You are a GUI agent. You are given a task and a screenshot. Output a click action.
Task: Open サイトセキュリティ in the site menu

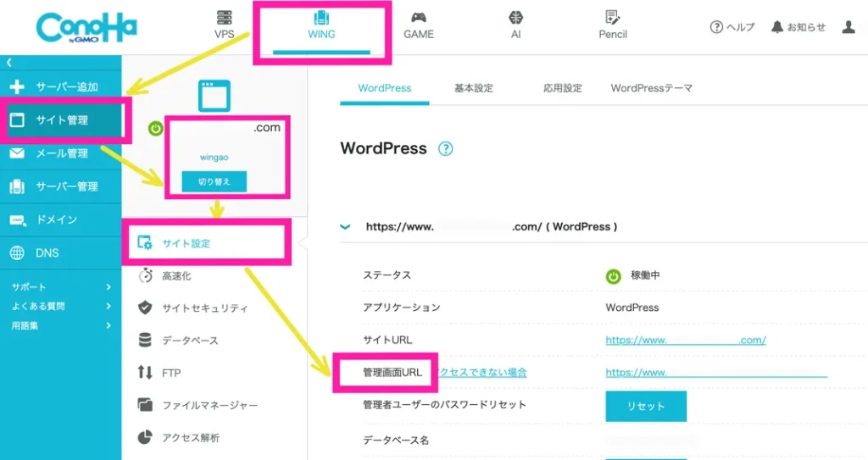[192, 308]
